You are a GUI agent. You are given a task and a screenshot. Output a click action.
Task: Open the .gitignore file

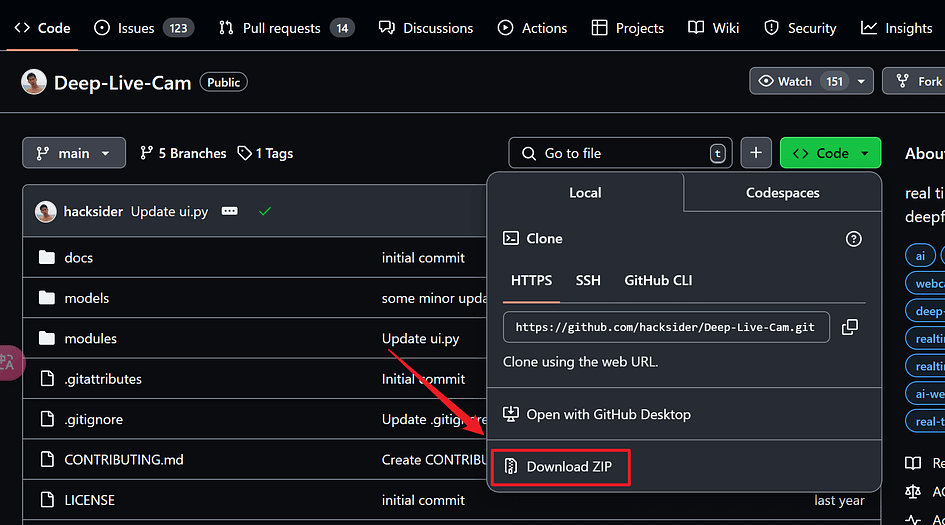(93, 419)
